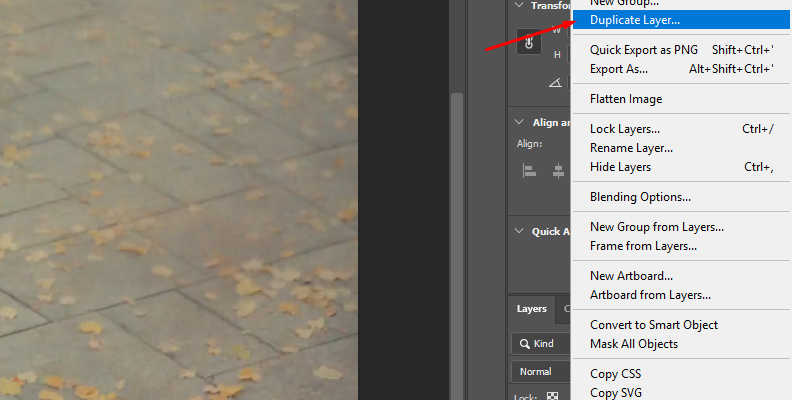Viewport: 792px width, 400px height.
Task: Choose Duplicate Layer from context menu
Action: (682, 20)
